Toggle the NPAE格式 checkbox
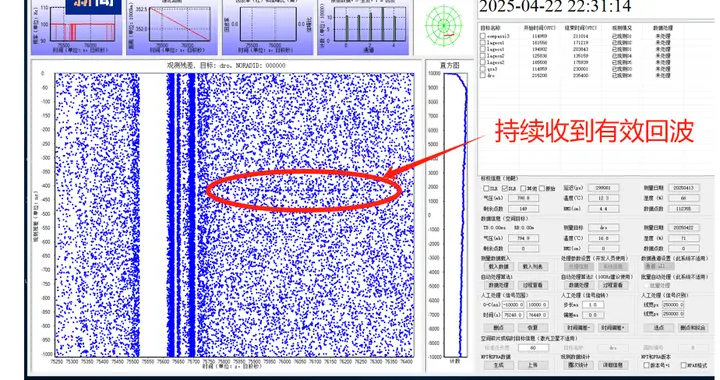The width and height of the screenshot is (720, 380). (x=683, y=365)
